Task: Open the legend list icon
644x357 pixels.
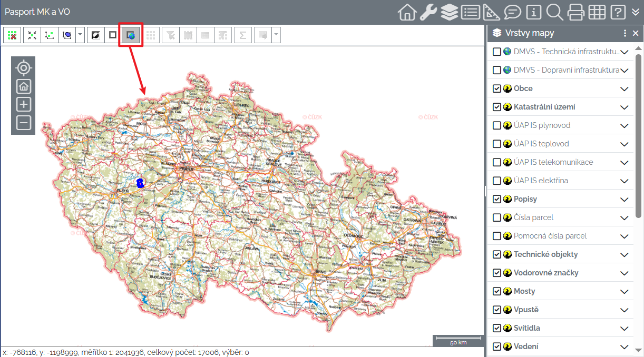Action: tap(470, 12)
